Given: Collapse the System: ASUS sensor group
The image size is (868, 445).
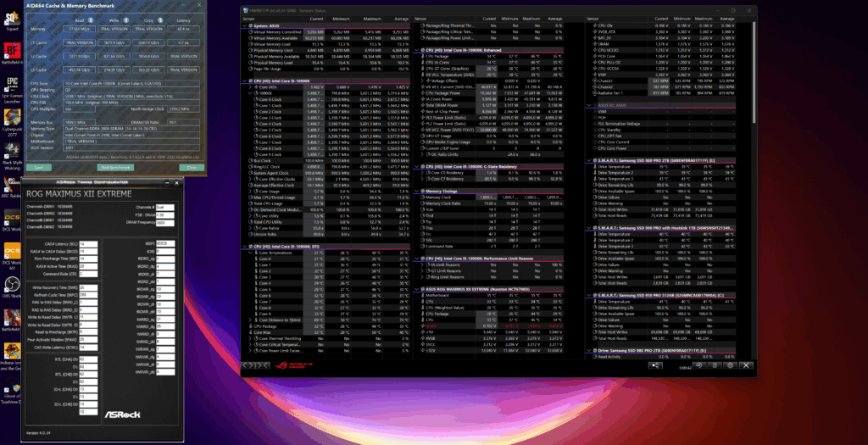Looking at the screenshot, I should pyautogui.click(x=245, y=26).
